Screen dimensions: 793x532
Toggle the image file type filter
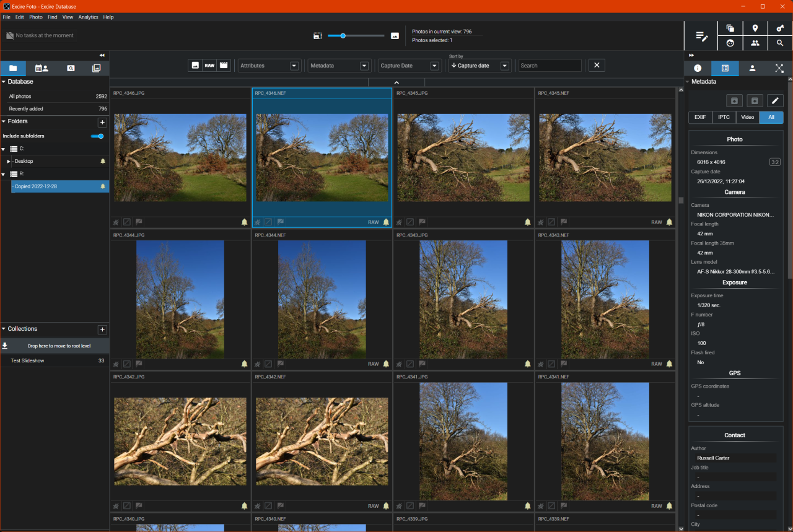tap(196, 65)
